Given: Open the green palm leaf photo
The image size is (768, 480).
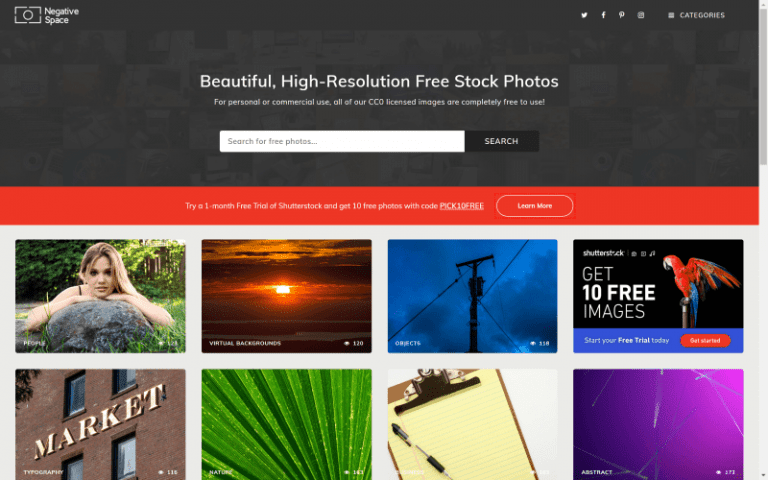Looking at the screenshot, I should click(x=287, y=424).
